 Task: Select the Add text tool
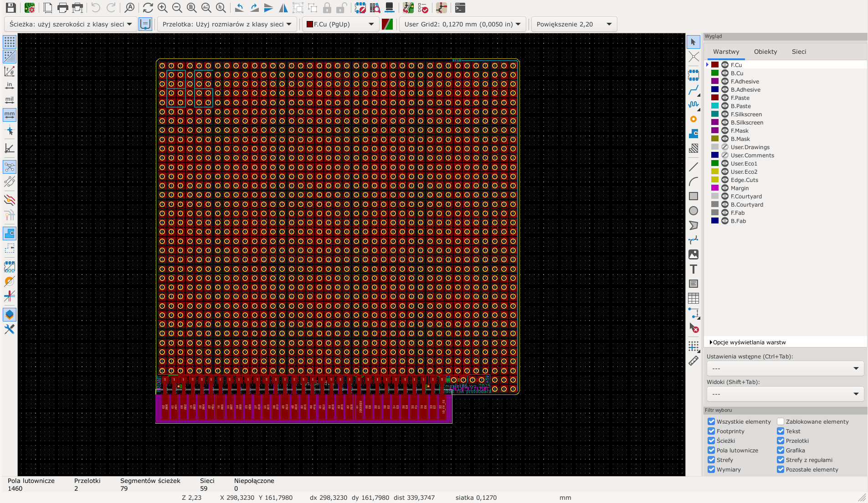(x=693, y=269)
